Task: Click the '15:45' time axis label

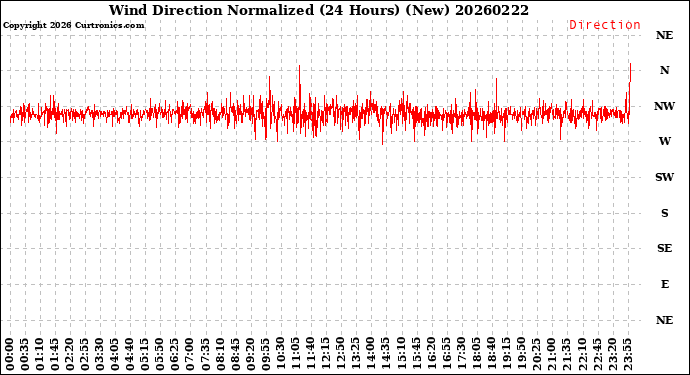Action: (x=416, y=354)
